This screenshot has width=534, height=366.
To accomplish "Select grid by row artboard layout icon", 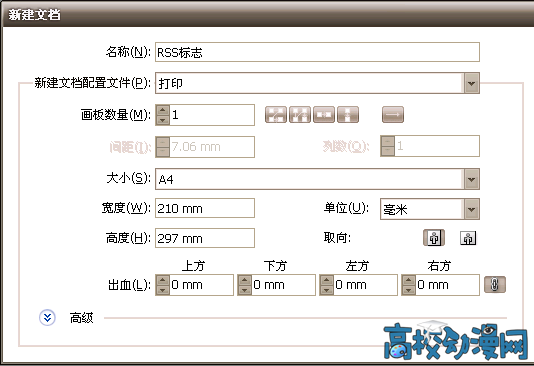I will pyautogui.click(x=276, y=114).
